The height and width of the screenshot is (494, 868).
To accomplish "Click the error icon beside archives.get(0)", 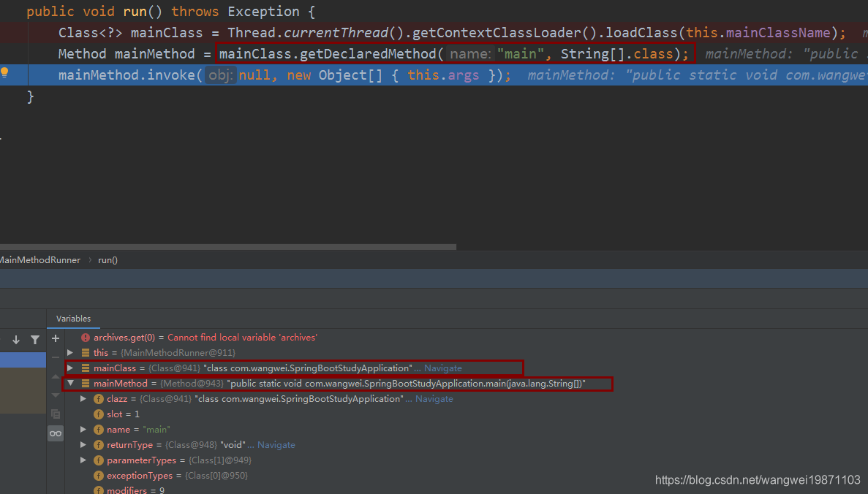I will click(86, 338).
